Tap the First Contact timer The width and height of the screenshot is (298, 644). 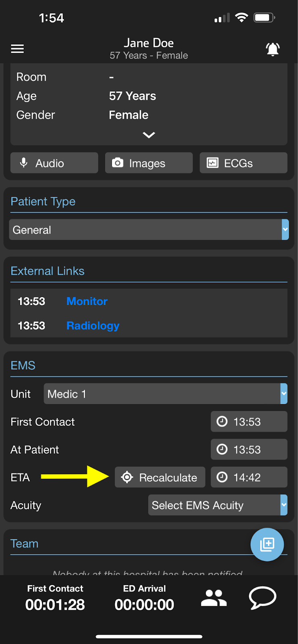point(55,598)
